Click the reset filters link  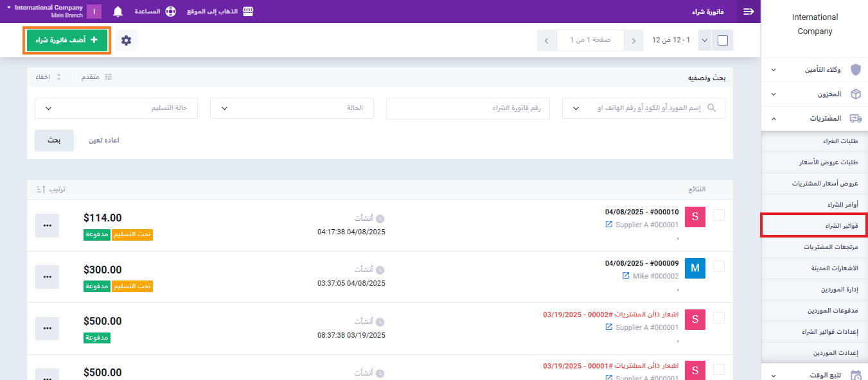pos(103,140)
